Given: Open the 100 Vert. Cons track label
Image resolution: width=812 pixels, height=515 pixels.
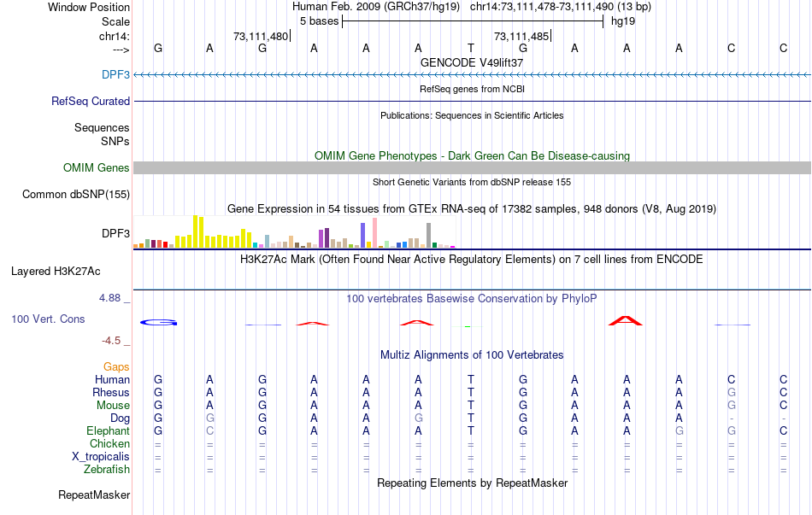Looking at the screenshot, I should coord(48,319).
